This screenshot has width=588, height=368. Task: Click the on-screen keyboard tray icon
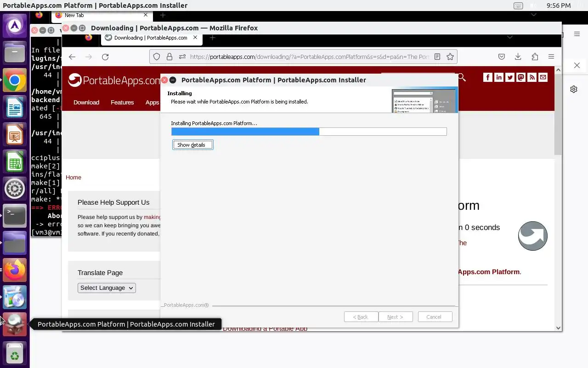[518, 6]
